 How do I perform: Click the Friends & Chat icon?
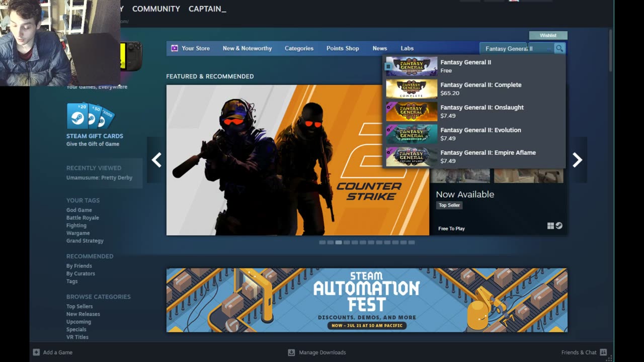click(x=603, y=352)
